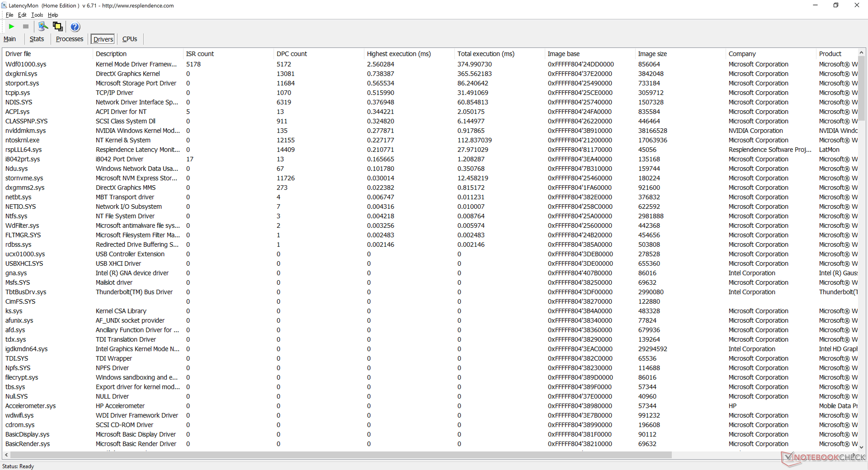Click the NVIDIA Corporation company cell
The height and width of the screenshot is (470, 868).
click(755, 131)
